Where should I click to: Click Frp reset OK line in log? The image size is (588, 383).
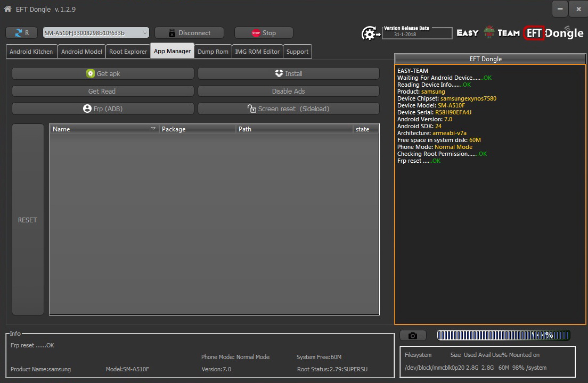(419, 161)
